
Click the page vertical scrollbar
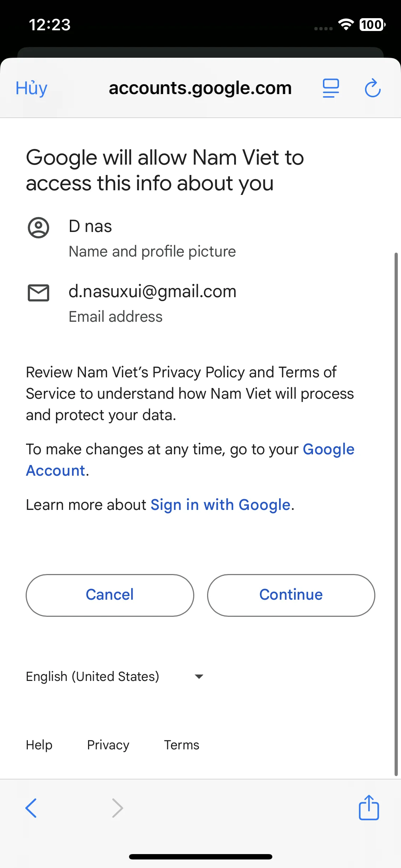[396, 513]
